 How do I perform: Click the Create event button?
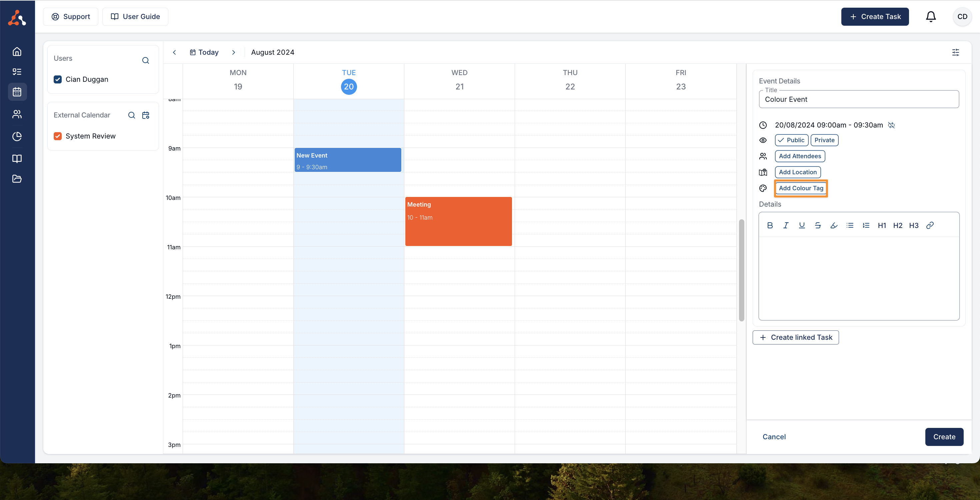pos(944,437)
